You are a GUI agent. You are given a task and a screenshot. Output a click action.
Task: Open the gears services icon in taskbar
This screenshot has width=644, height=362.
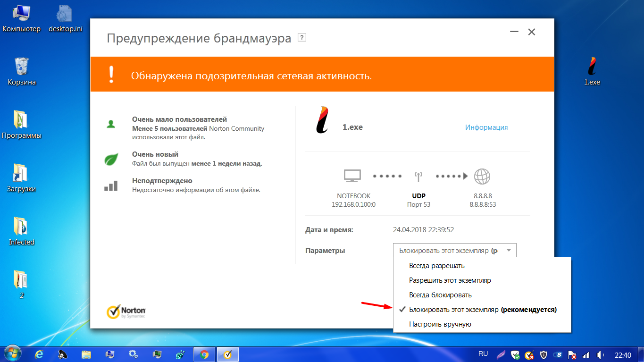point(133,354)
